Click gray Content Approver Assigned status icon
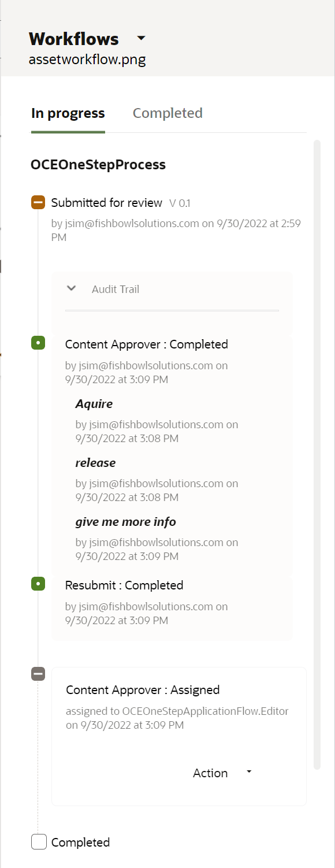 pos(38,674)
